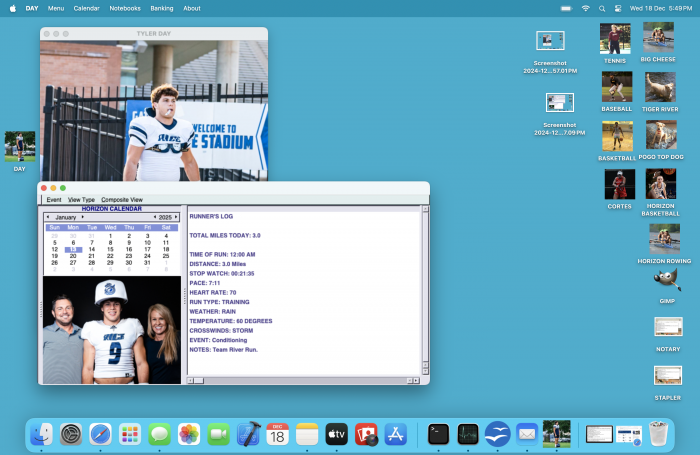
Task: Go to next month arrow beside January
Action: tap(83, 217)
